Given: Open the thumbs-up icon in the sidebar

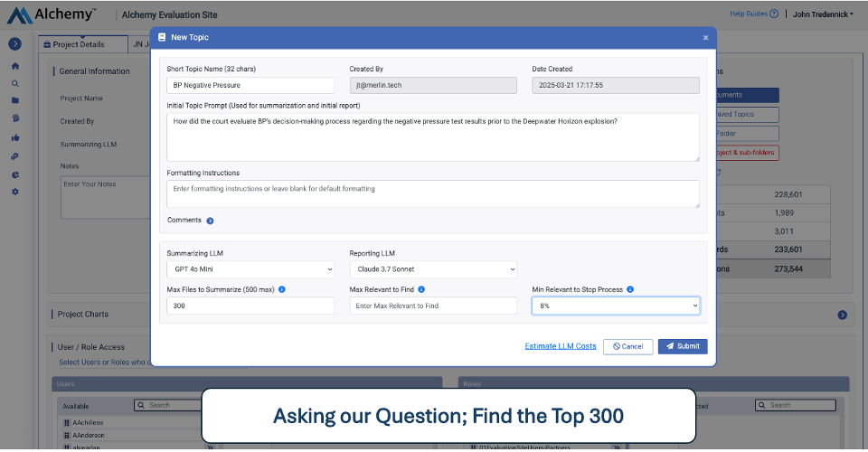Looking at the screenshot, I should [x=14, y=137].
